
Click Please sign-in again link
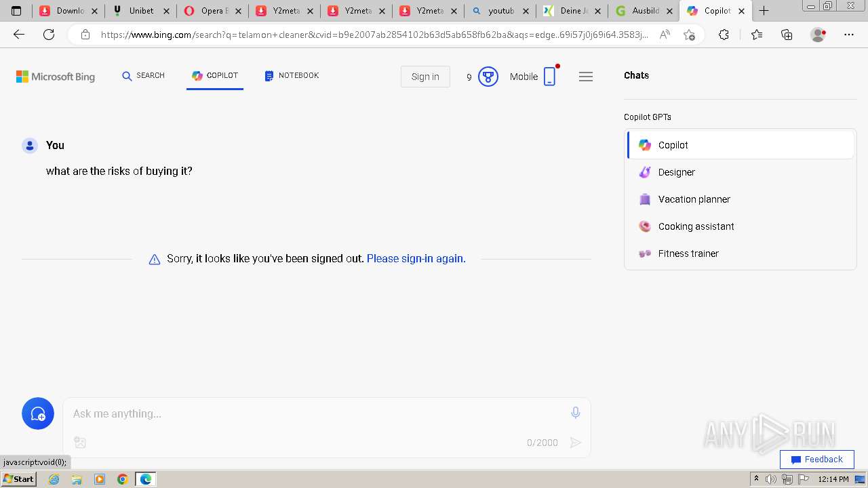coord(416,258)
